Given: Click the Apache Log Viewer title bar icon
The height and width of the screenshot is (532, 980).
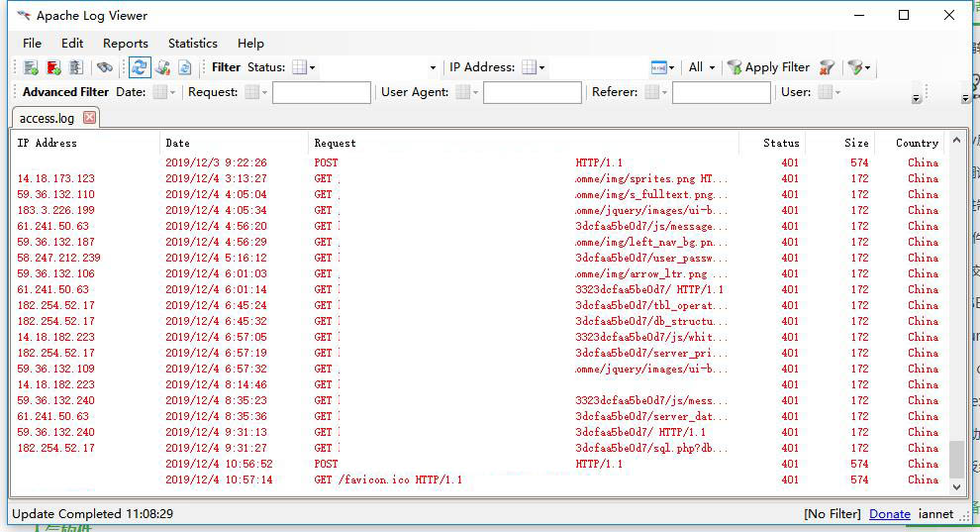Looking at the screenshot, I should 24,15.
